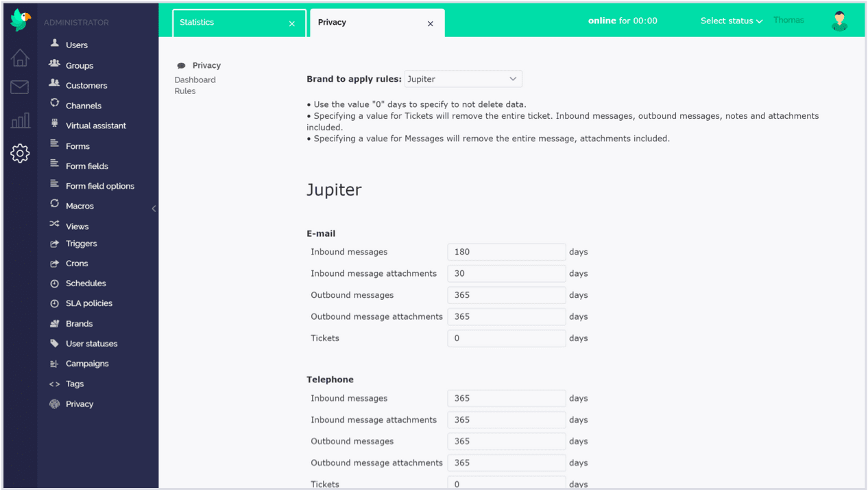Open the Rules link

pyautogui.click(x=184, y=91)
